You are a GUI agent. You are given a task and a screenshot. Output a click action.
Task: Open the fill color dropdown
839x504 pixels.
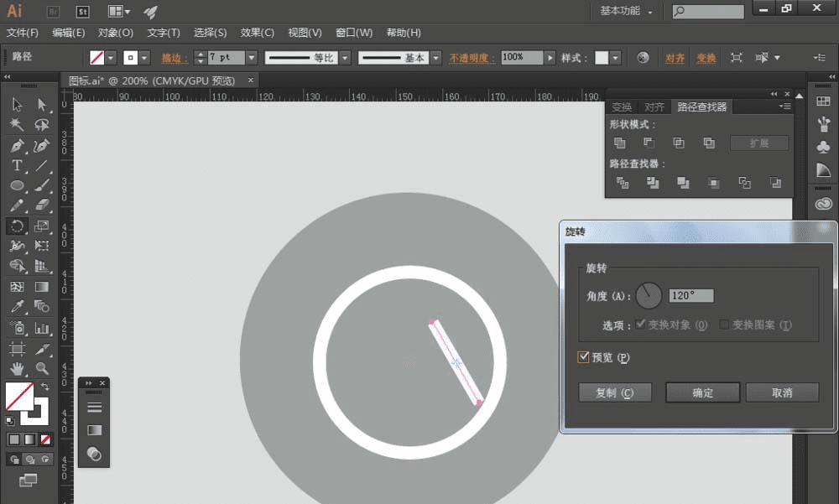[111, 57]
